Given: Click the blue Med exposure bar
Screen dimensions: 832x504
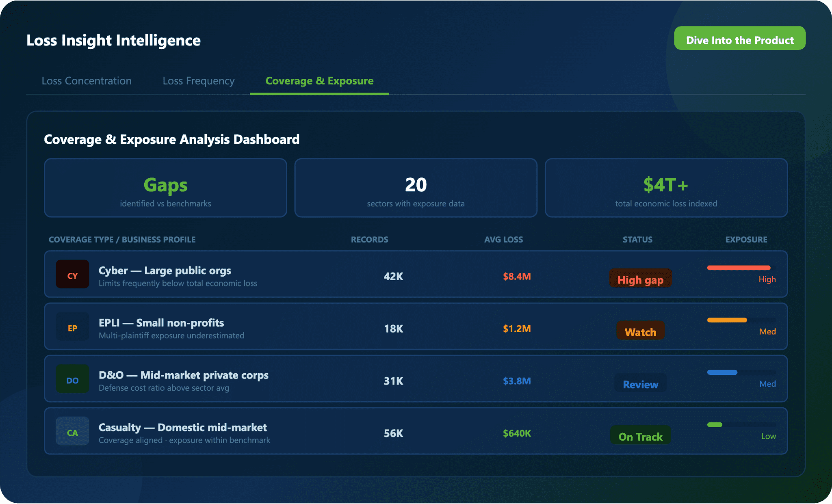Looking at the screenshot, I should [x=722, y=372].
